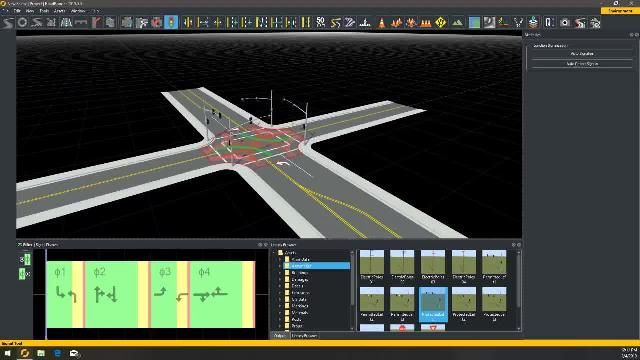Click the yellow interval after phase φ1
The height and width of the screenshot is (360, 640).
(x=78, y=294)
